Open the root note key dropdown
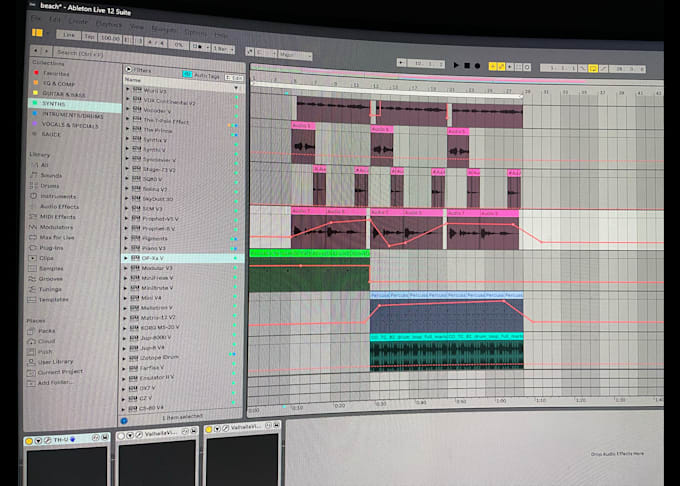 coord(266,53)
